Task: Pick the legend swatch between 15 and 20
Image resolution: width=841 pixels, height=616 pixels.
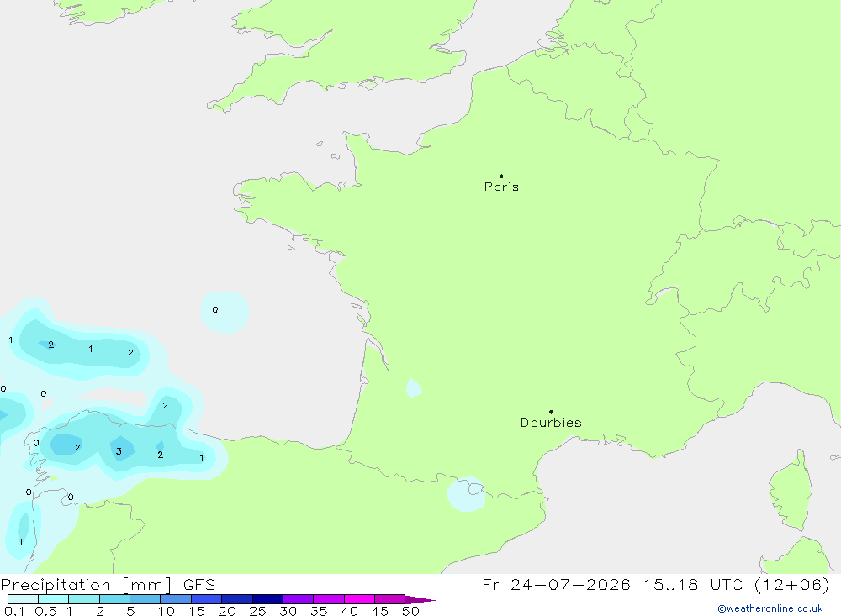Action: (207, 599)
